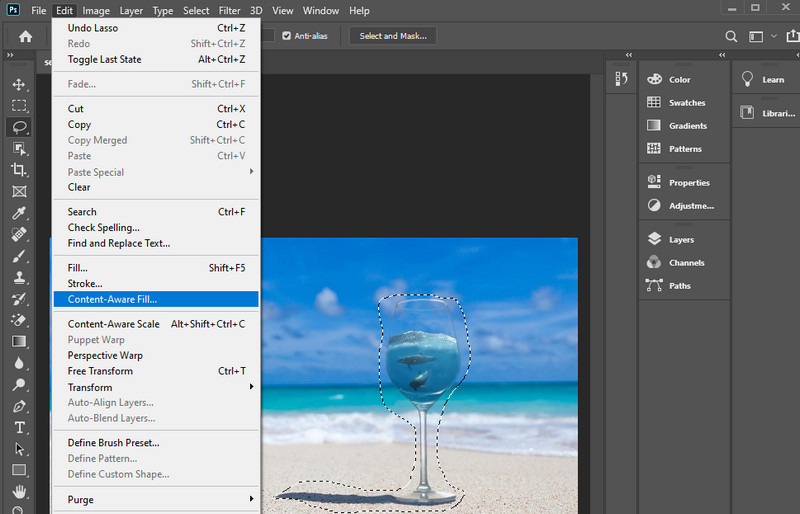Expand the Purge submenu

(155, 499)
